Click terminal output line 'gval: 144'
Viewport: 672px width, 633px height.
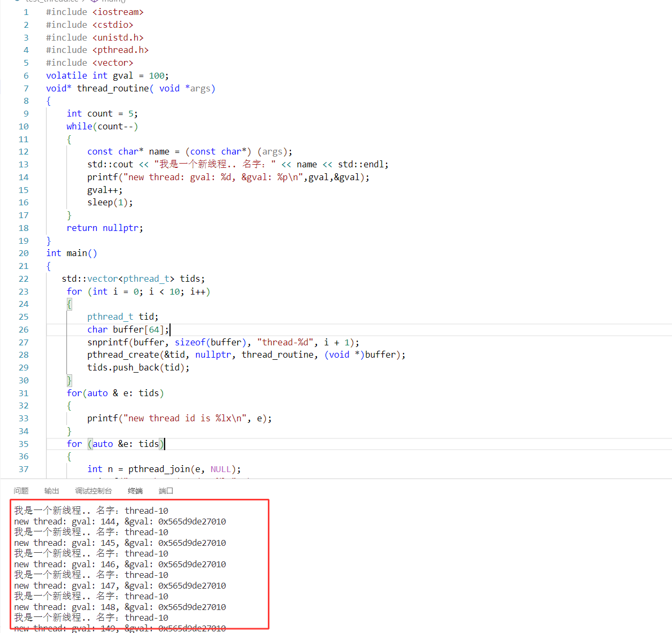point(120,521)
